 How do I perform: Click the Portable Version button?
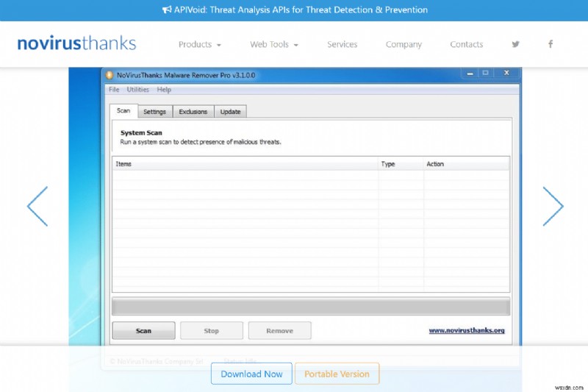pyautogui.click(x=337, y=374)
